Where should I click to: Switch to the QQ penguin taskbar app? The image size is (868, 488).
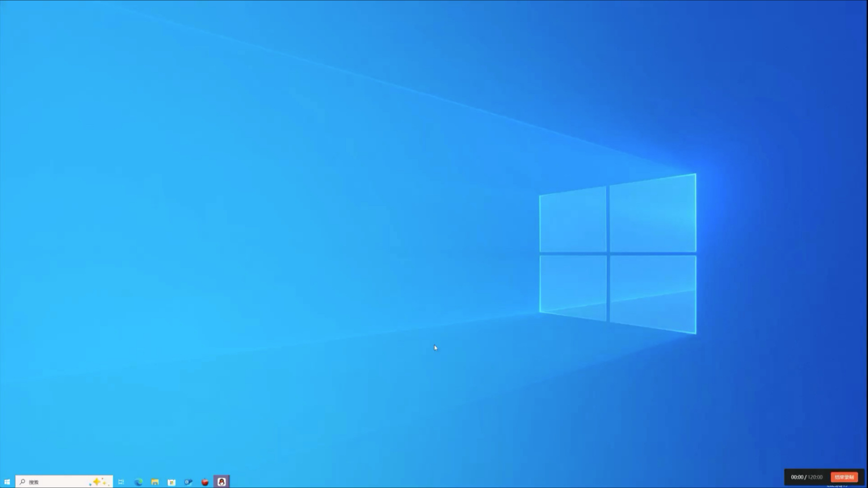[222, 482]
